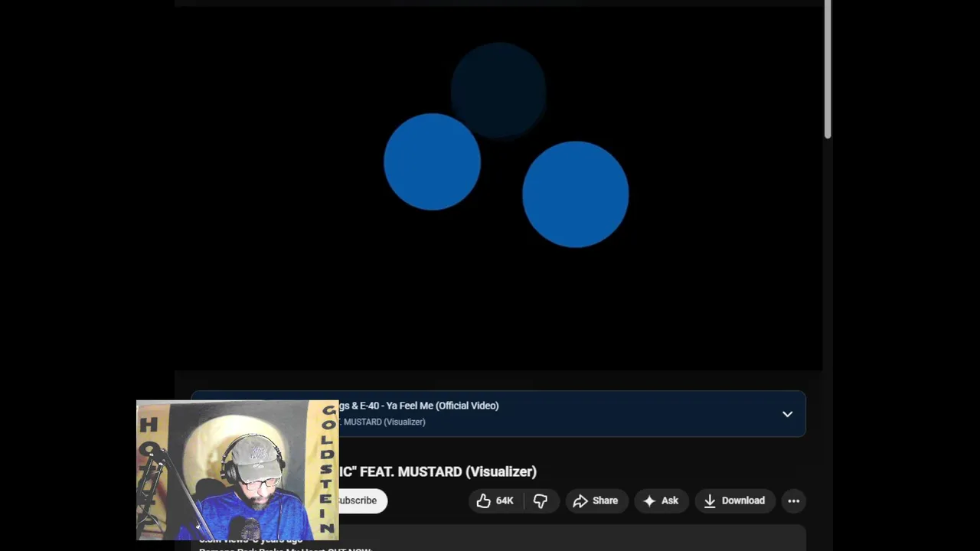Open the three-dot more actions menu
The height and width of the screenshot is (551, 980).
794,500
